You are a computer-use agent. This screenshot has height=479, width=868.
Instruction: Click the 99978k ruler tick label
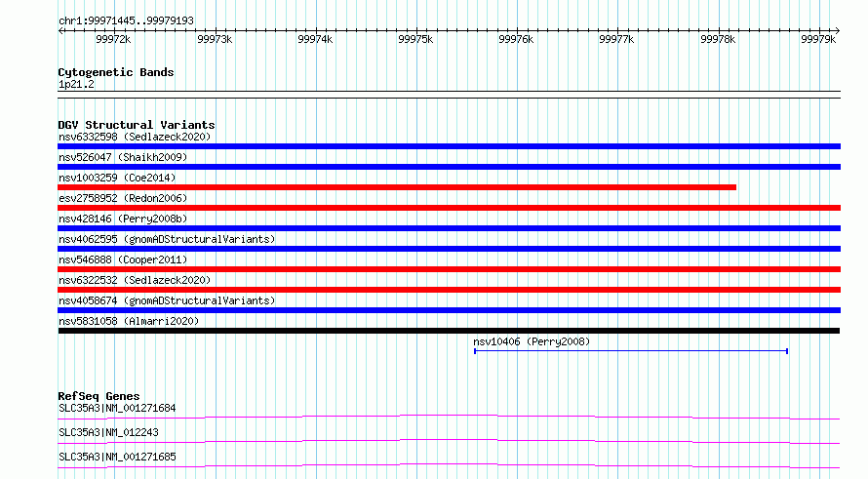click(x=718, y=39)
